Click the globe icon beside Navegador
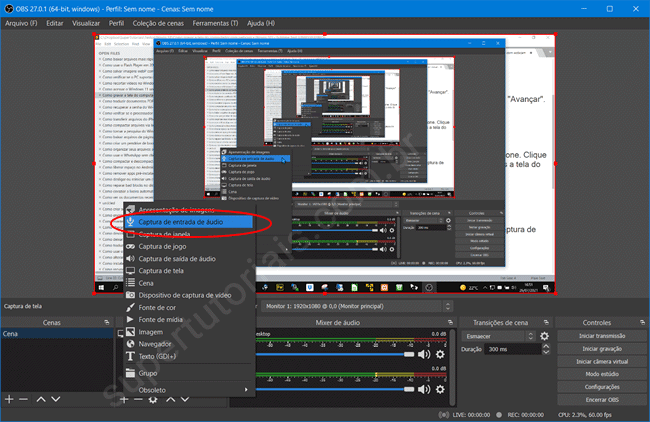Image resolution: width=650 pixels, height=422 pixels. pos(130,343)
